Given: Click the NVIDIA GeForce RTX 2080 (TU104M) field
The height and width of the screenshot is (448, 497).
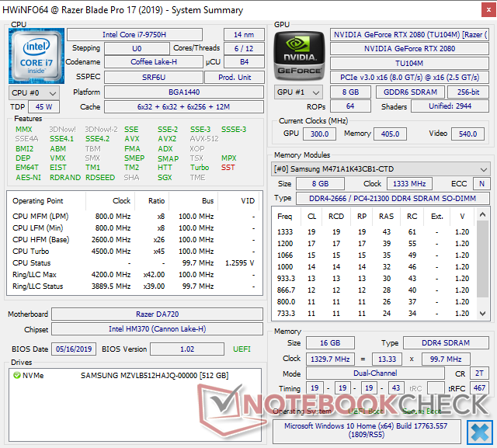Looking at the screenshot, I should [x=409, y=34].
